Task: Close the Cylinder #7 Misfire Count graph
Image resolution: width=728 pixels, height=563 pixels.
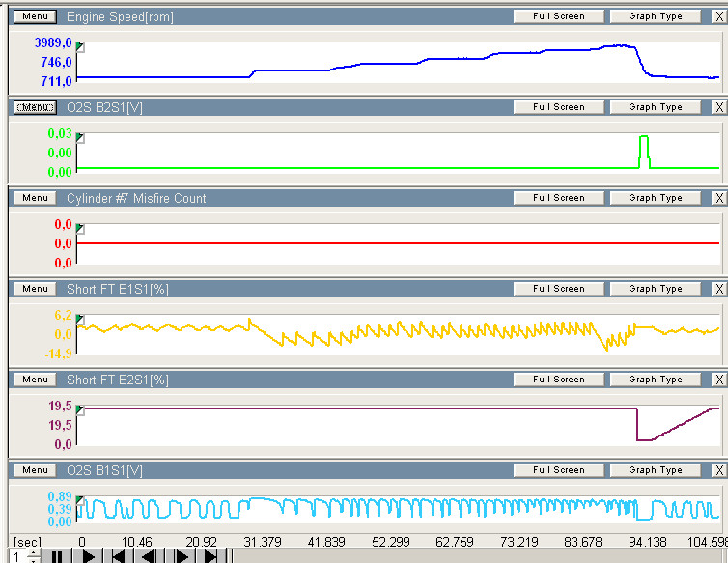Action: pyautogui.click(x=717, y=198)
